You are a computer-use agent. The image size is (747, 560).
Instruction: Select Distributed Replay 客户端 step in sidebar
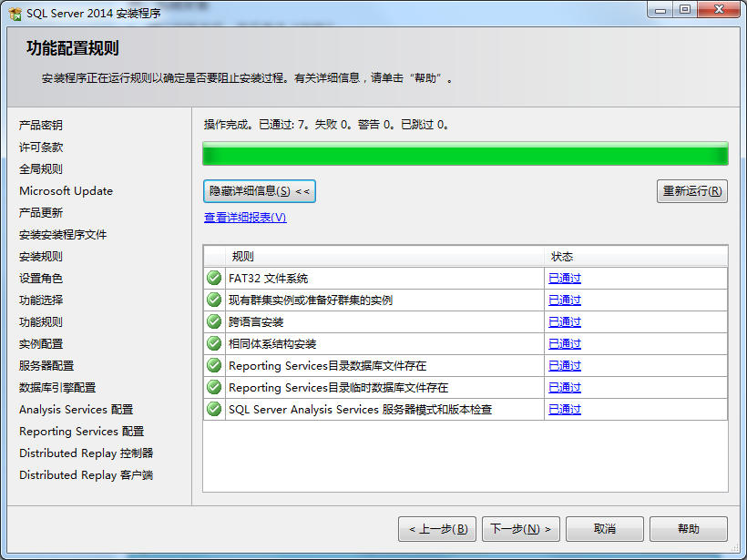point(86,475)
